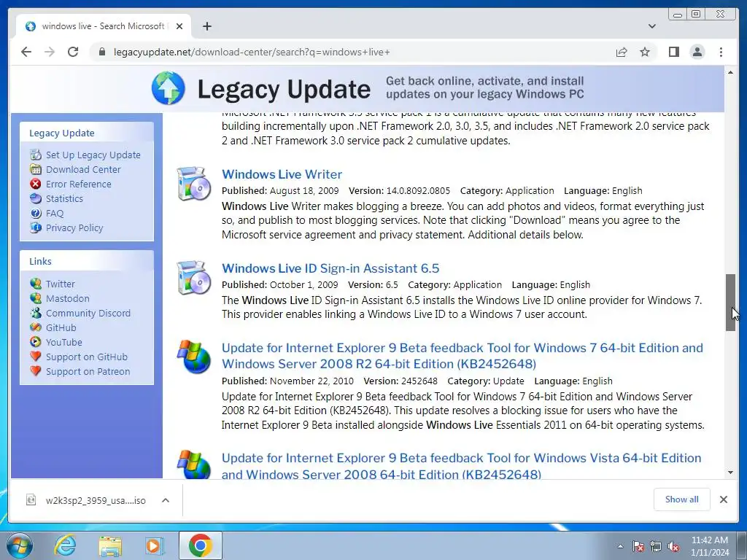This screenshot has height=560, width=747.
Task: Launch Internet Explorer from the taskbar
Action: coord(65,545)
